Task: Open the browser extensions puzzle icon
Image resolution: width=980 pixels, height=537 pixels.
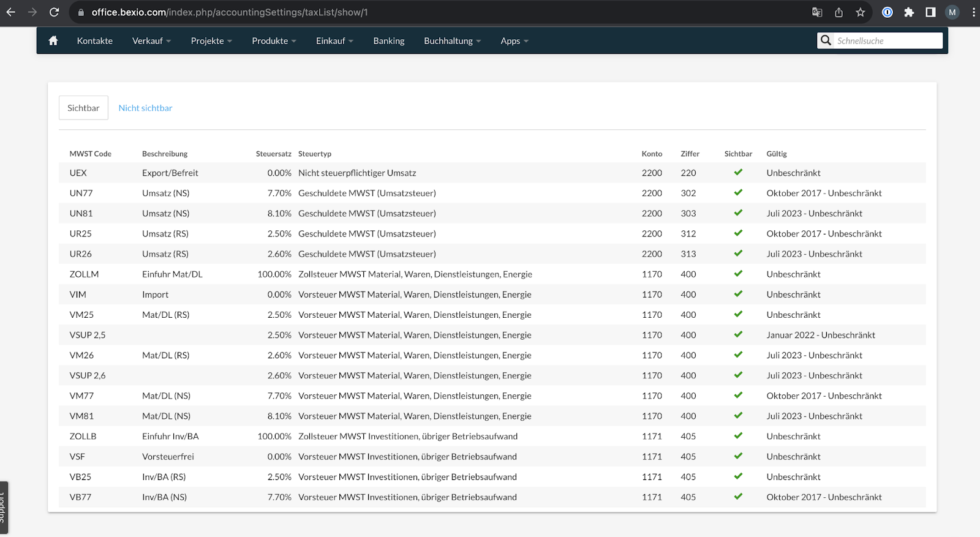Action: pyautogui.click(x=909, y=12)
